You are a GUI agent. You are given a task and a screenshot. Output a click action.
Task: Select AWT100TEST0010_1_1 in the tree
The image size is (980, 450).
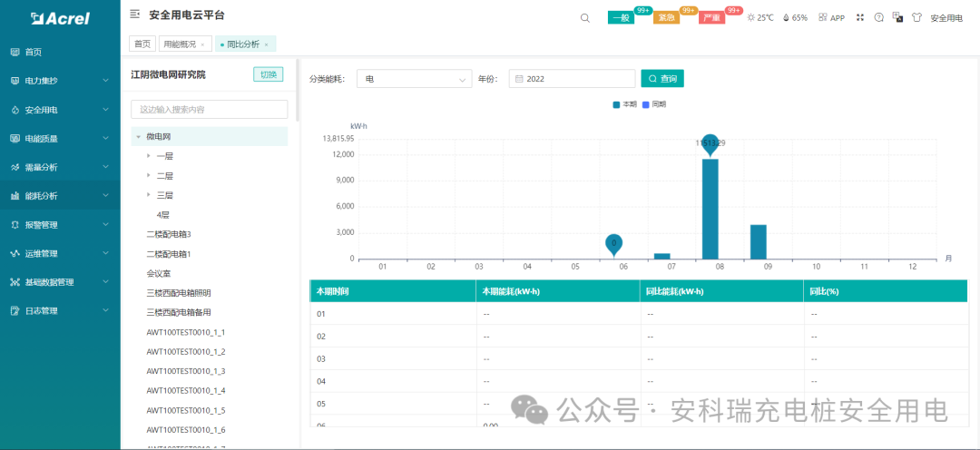click(x=186, y=332)
